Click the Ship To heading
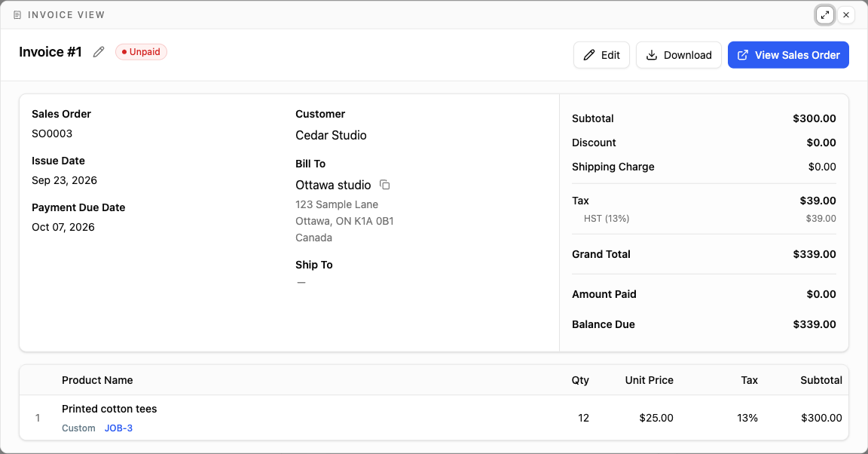The height and width of the screenshot is (454, 868). click(314, 265)
